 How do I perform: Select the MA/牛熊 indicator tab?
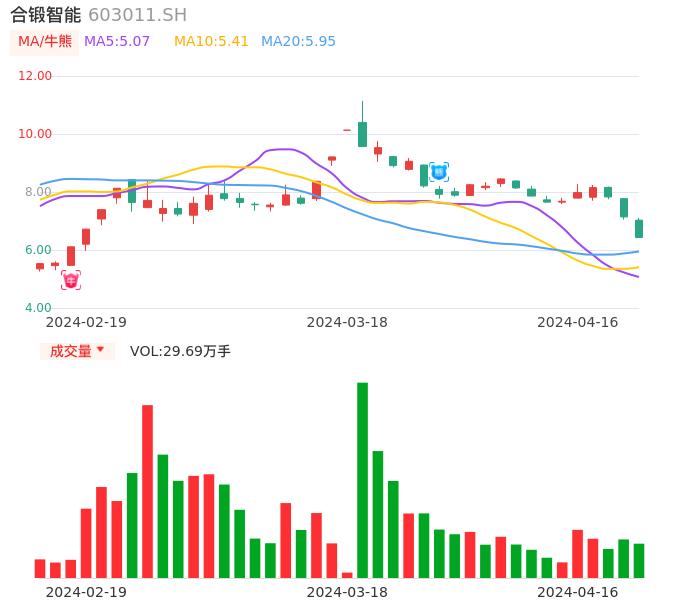point(43,42)
